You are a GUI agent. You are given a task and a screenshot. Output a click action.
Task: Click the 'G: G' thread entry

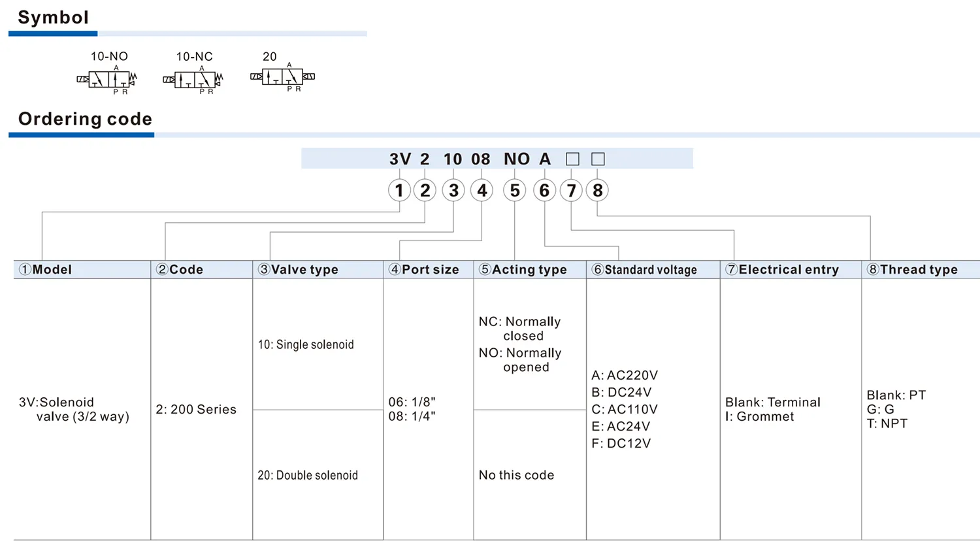[x=880, y=409]
